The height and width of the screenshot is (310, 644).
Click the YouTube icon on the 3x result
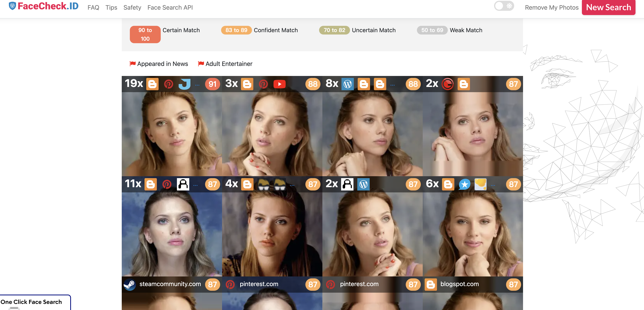click(x=279, y=84)
